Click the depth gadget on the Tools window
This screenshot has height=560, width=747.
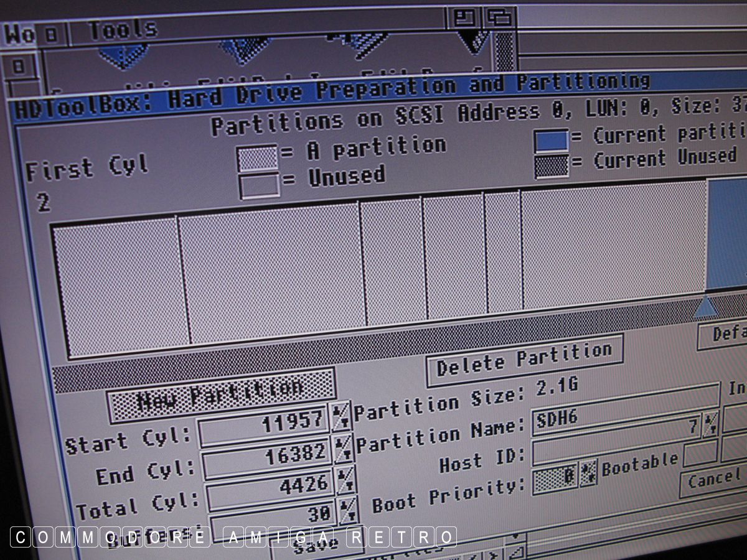coord(499,17)
